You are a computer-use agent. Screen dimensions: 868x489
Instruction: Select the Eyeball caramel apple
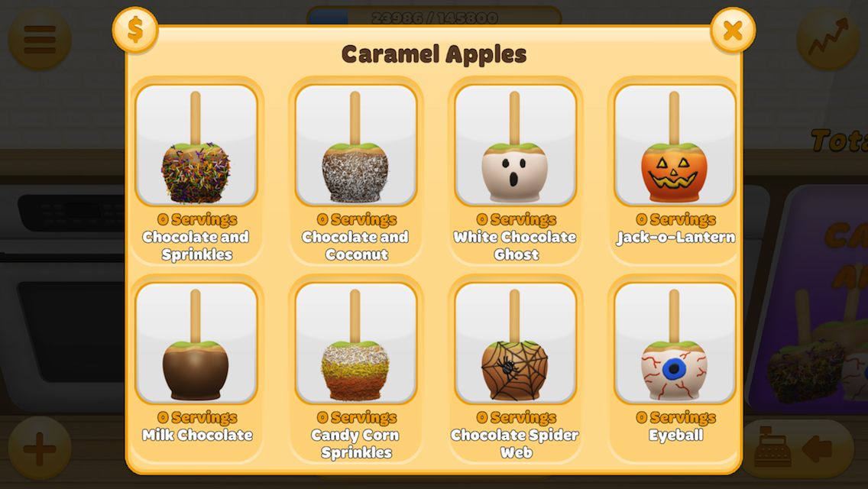tap(675, 343)
